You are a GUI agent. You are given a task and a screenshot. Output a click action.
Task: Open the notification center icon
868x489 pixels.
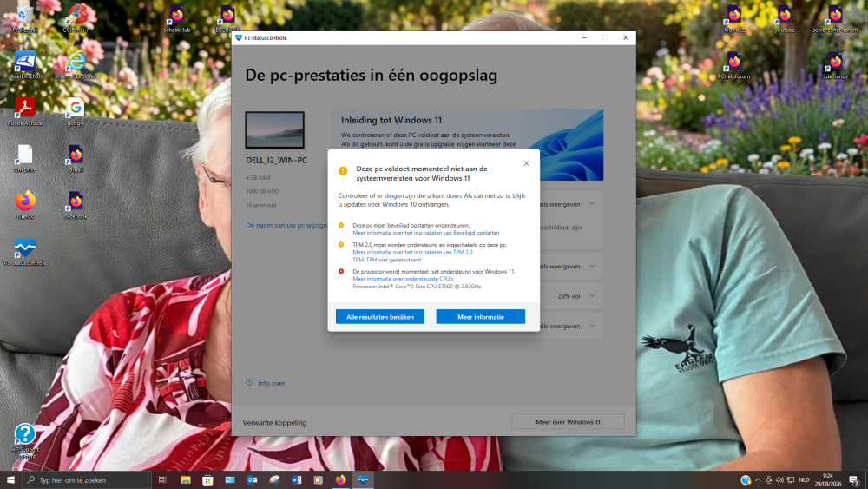[854, 480]
